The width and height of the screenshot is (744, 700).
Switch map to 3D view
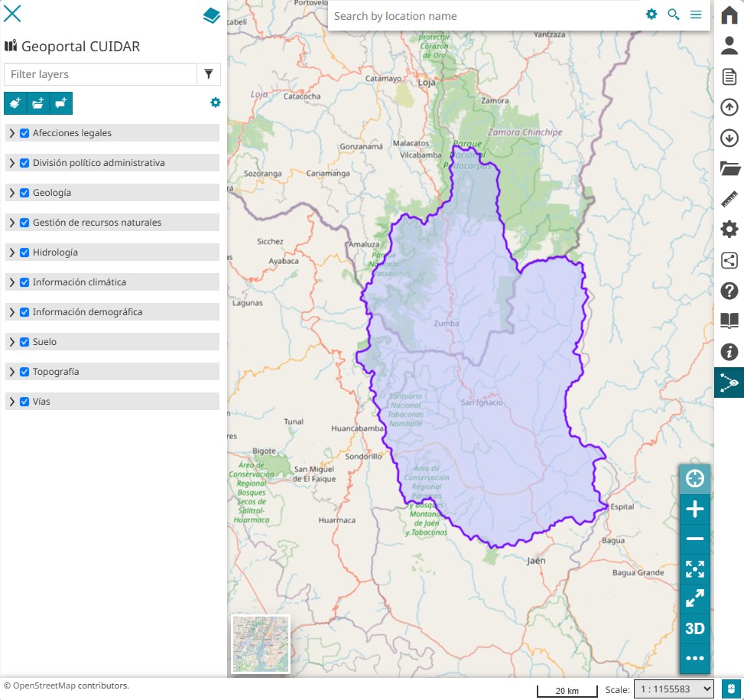(694, 629)
